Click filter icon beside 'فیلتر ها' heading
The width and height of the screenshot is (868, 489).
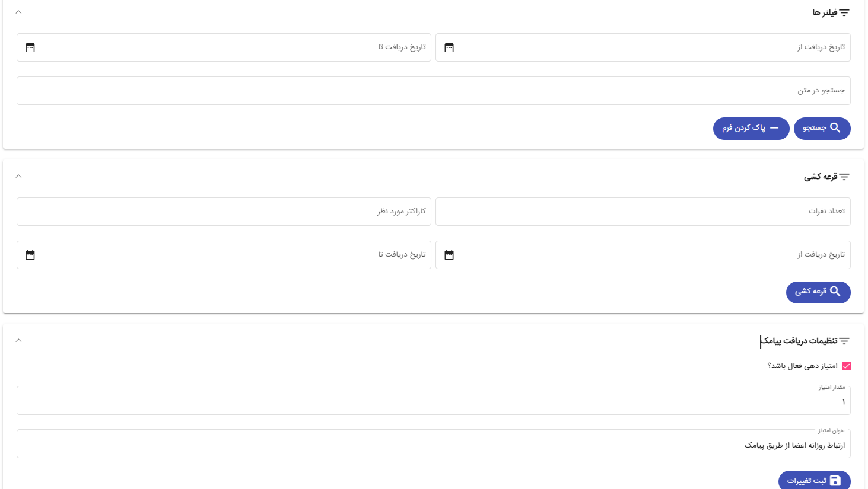[x=844, y=12]
